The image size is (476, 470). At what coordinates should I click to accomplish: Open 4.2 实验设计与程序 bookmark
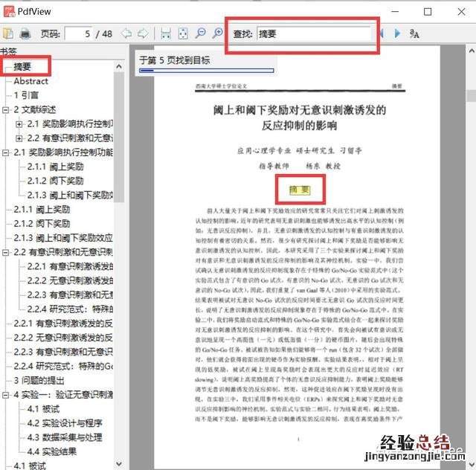coord(65,423)
